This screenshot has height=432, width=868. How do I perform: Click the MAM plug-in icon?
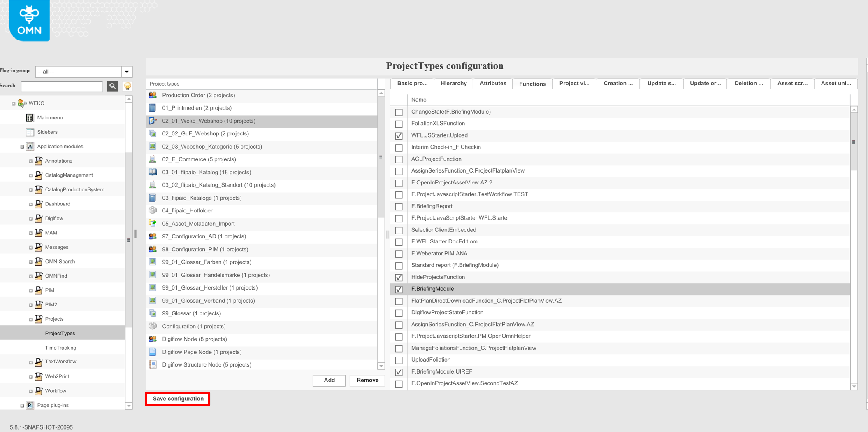pos(39,233)
